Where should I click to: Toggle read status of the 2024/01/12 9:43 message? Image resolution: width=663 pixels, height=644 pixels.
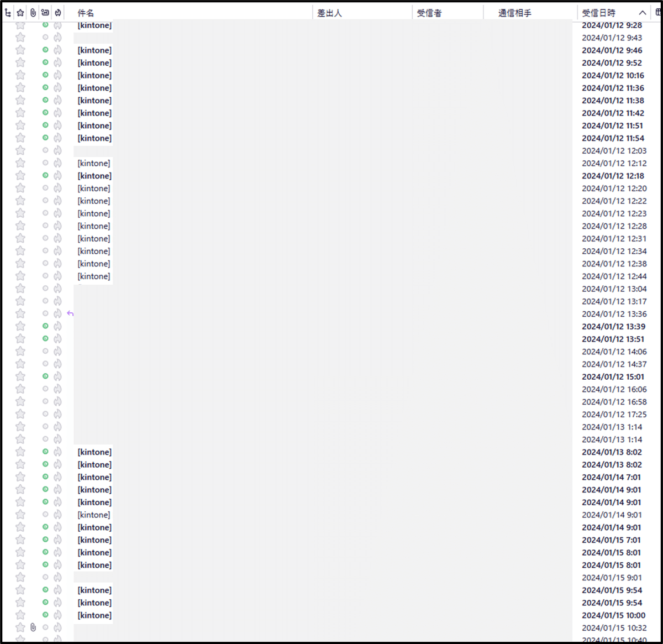(x=45, y=38)
